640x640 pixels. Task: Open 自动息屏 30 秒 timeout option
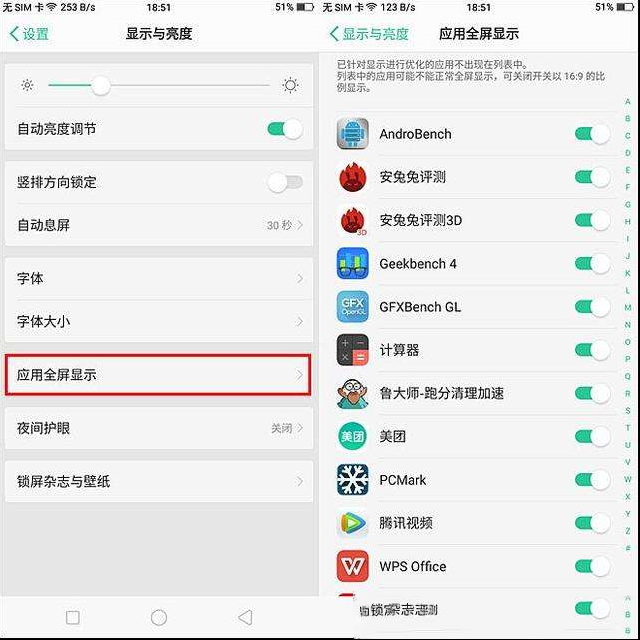coord(159,225)
